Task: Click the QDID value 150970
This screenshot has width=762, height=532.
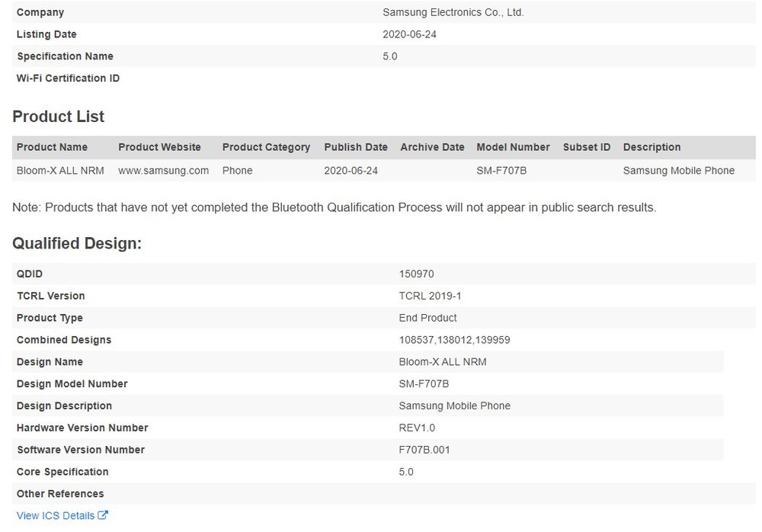Action: 416,274
